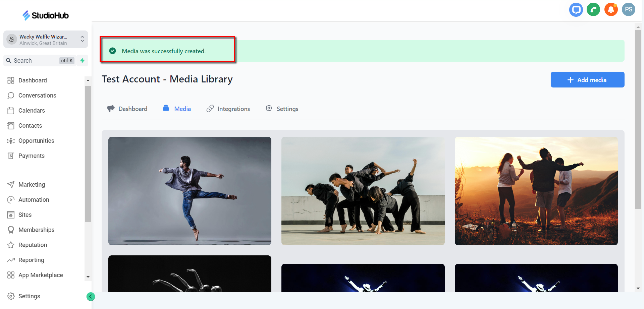Switch to the Dashboard tab
Viewport: 644px width, 309px height.
pos(127,109)
